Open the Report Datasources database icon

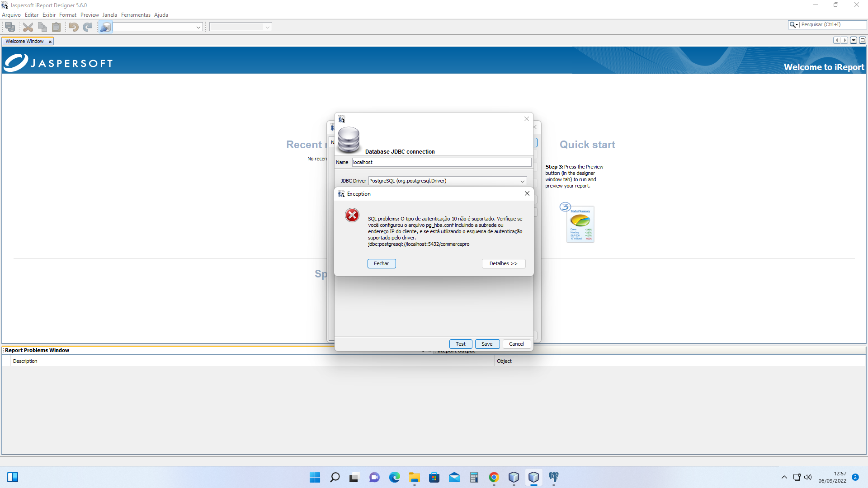coord(105,27)
